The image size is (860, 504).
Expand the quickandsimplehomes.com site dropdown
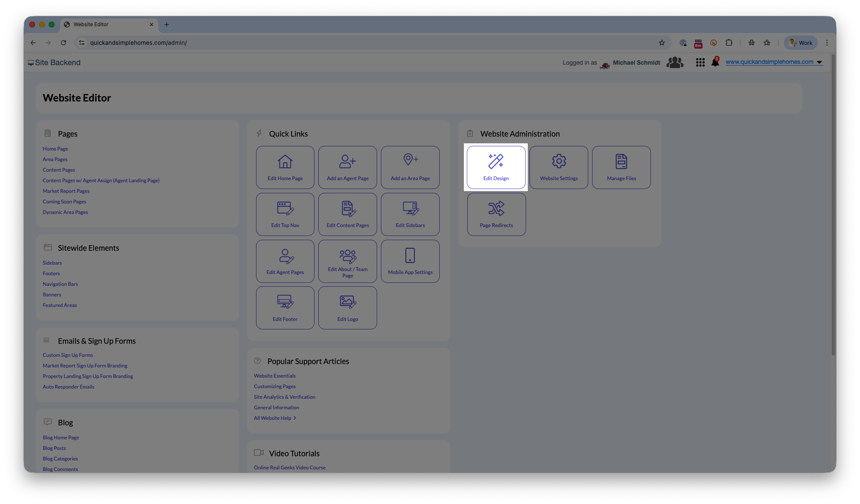pyautogui.click(x=819, y=62)
